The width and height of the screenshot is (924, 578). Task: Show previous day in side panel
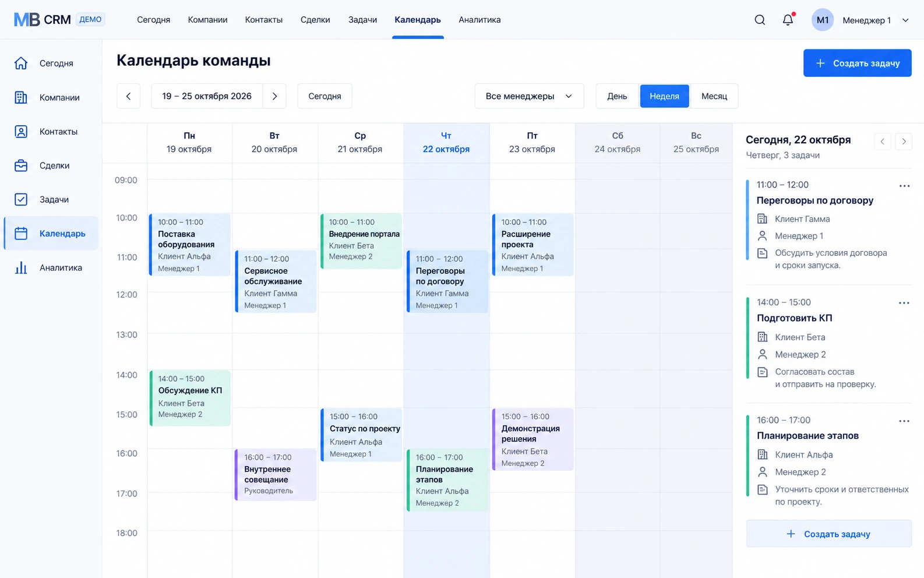(x=883, y=141)
